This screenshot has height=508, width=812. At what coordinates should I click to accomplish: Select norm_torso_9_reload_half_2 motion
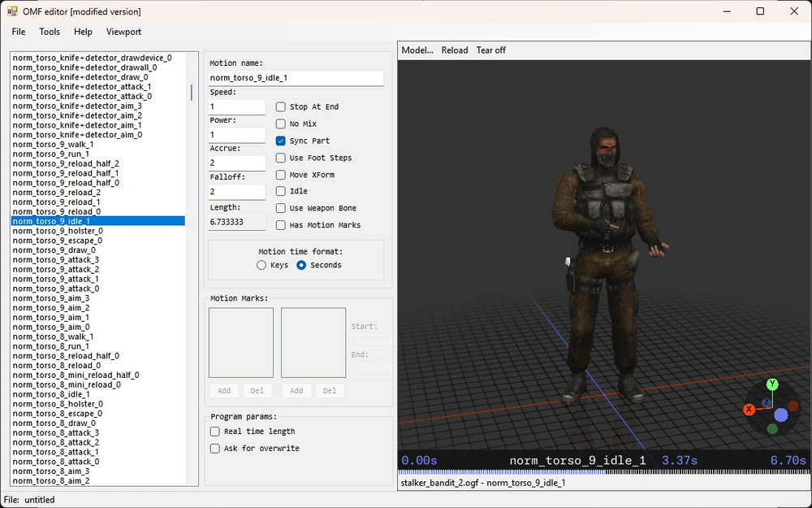98,163
